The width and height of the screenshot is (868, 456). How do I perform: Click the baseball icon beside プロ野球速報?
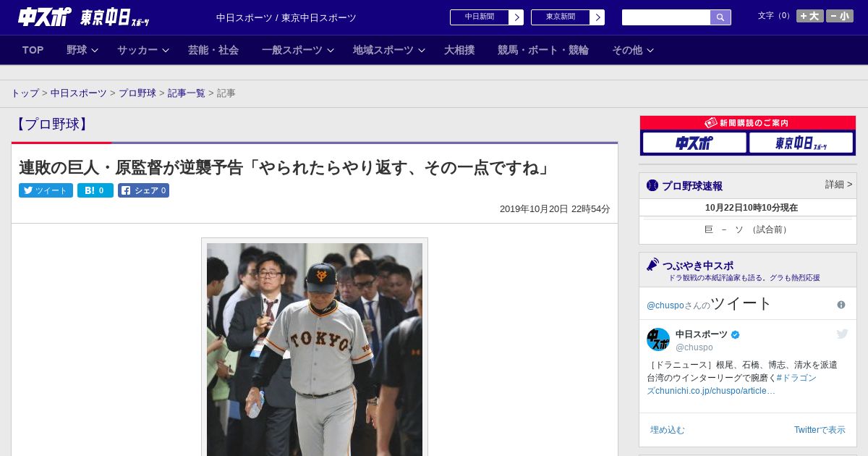pos(652,185)
